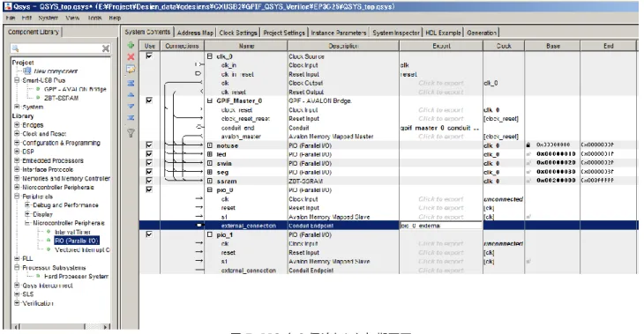Click the Edit component parameters icon
The height and width of the screenshot is (334, 644).
coord(131,70)
